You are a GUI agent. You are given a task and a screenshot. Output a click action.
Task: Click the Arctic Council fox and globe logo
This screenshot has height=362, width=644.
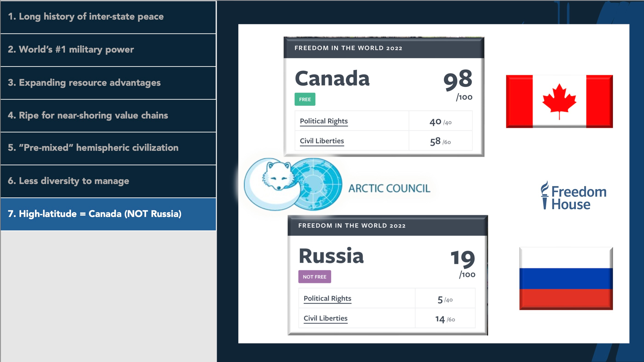[293, 184]
